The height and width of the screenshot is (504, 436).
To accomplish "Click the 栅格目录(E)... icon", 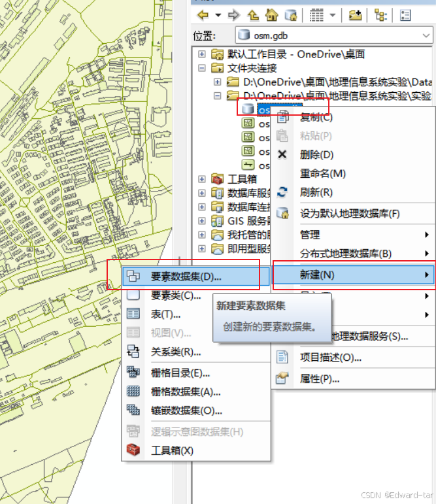I will pos(133,372).
